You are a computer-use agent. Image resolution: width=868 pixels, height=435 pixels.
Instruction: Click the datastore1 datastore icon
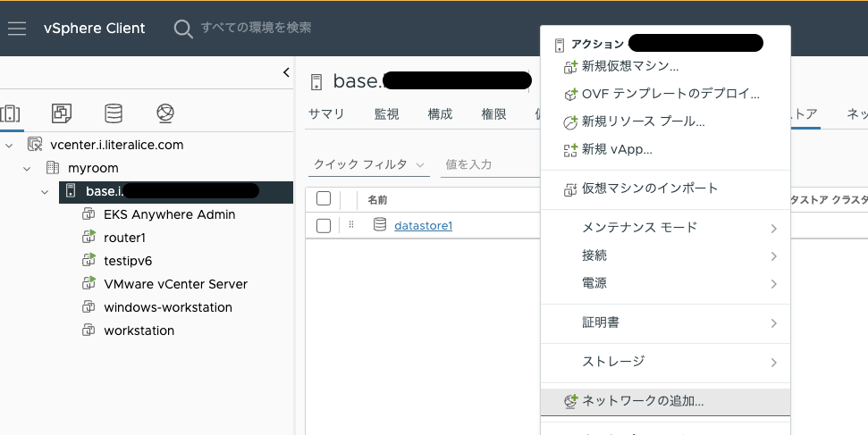(380, 224)
